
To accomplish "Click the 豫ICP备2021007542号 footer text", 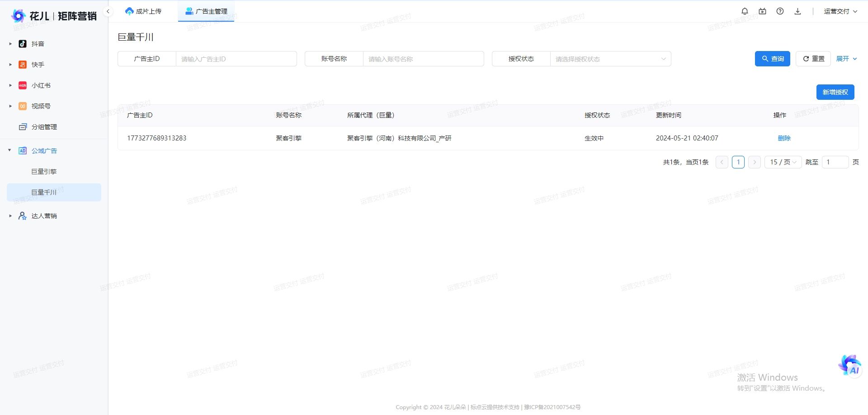I will [552, 407].
